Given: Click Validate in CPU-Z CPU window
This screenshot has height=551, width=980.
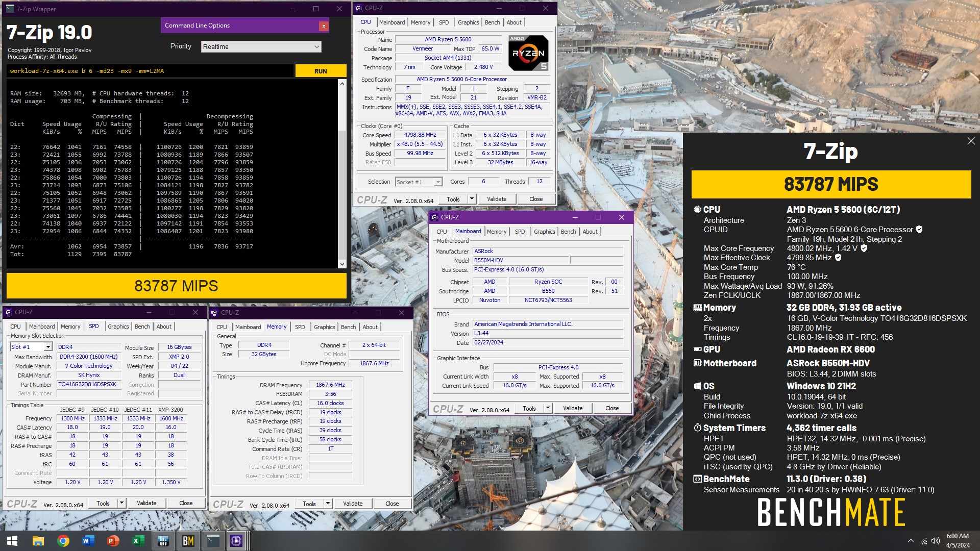Looking at the screenshot, I should [497, 199].
